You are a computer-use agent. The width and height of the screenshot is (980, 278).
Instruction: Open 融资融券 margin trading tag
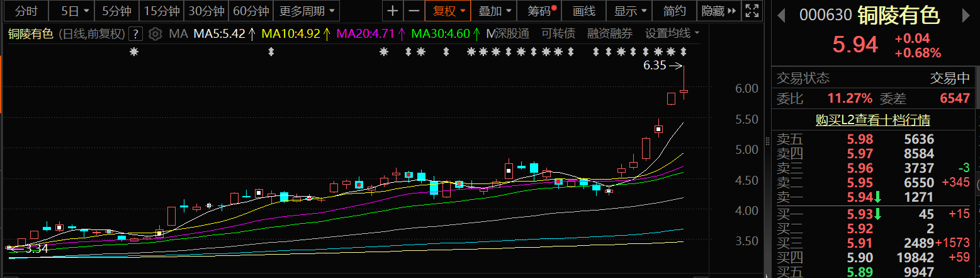[610, 33]
